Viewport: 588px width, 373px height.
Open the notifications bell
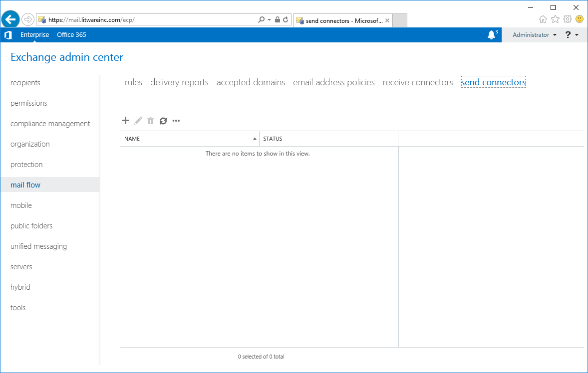[491, 34]
